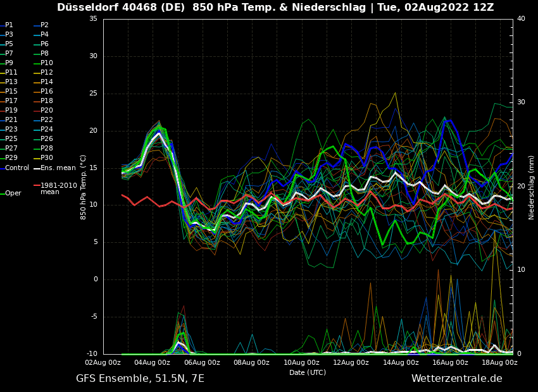The image size is (538, 392).
Task: Select the P10 legend label
Action: [47, 63]
